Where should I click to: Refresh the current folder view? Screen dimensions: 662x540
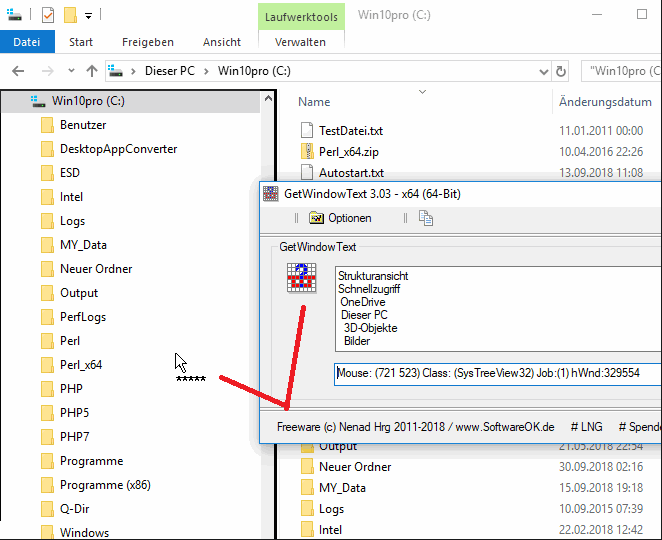(561, 71)
